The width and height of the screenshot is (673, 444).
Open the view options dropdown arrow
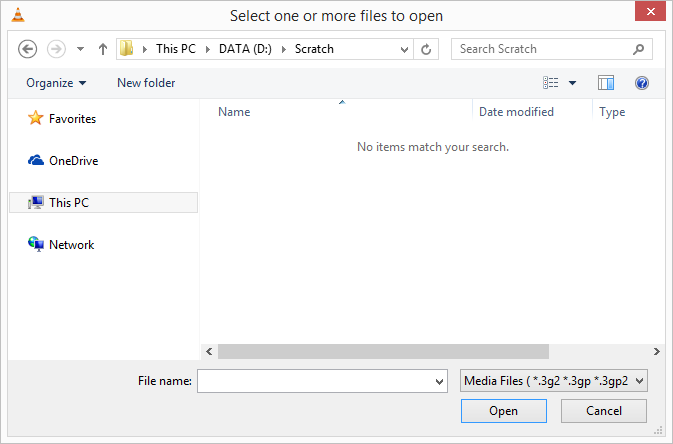[x=572, y=83]
